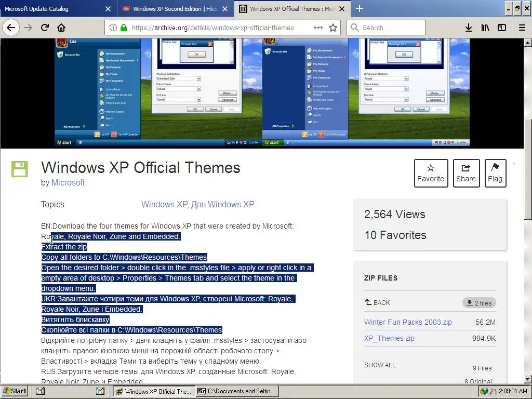Bookmark this page with the star icon
Image resolution: width=532 pixels, height=399 pixels.
point(333,28)
